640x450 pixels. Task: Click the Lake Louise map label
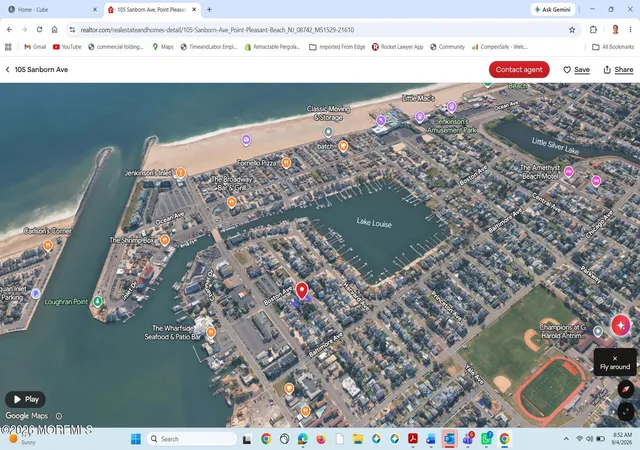coord(374,223)
